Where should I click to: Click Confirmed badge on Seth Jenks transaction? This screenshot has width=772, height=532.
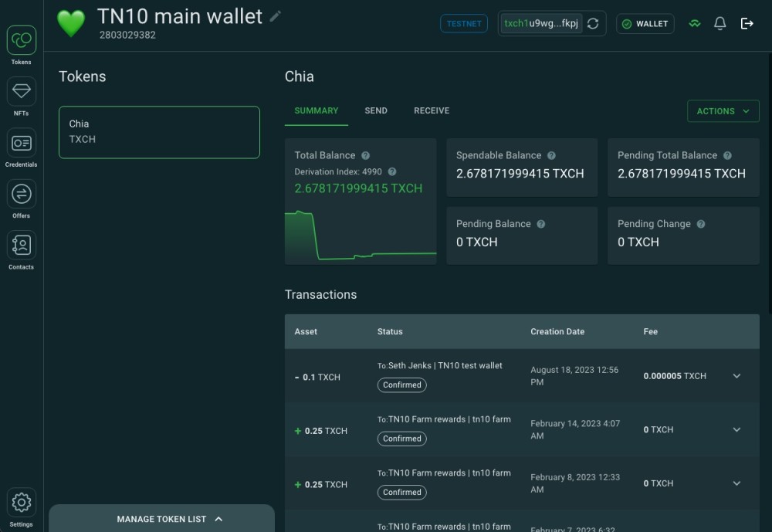pos(401,385)
